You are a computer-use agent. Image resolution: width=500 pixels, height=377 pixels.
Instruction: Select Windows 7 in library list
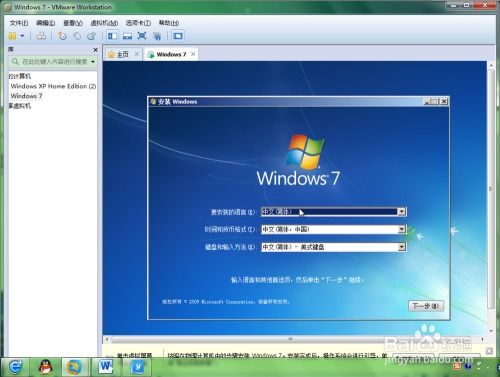point(26,96)
